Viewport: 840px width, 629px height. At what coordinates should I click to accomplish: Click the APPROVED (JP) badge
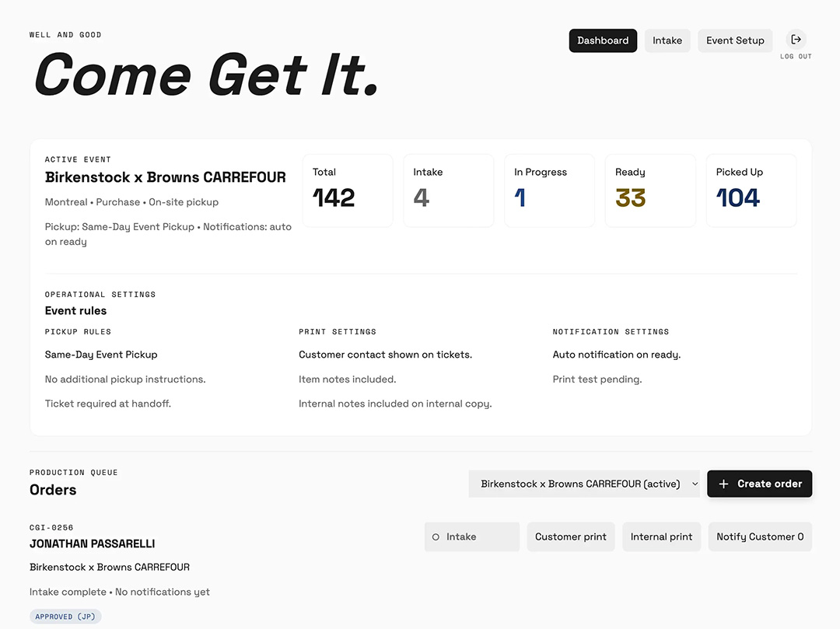point(65,617)
